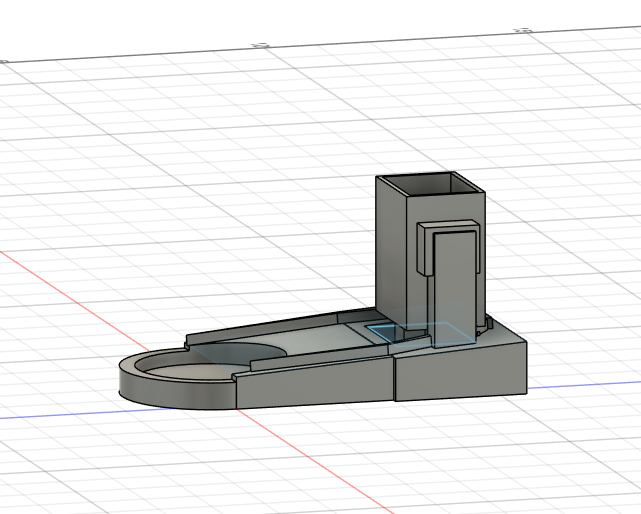The width and height of the screenshot is (641, 514).
Task: Select the front face of the right base block
Action: pyautogui.click(x=460, y=374)
